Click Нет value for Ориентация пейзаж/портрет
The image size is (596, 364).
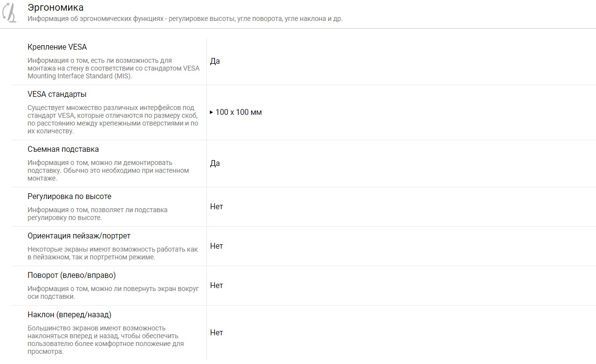(217, 246)
